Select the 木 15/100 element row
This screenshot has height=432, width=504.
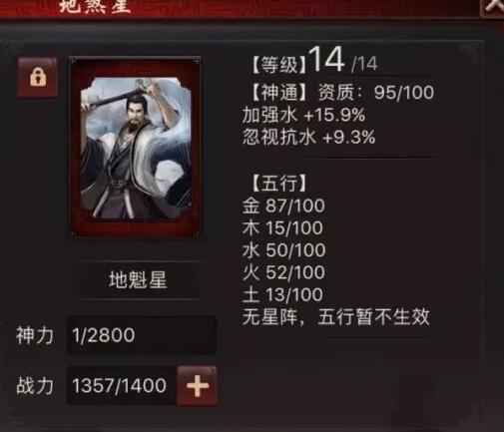coord(282,228)
